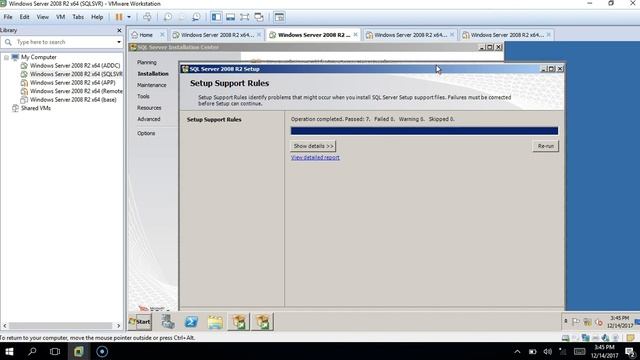Click the host volume speaker icon
This screenshot has width=640, height=360.
[x=548, y=352]
